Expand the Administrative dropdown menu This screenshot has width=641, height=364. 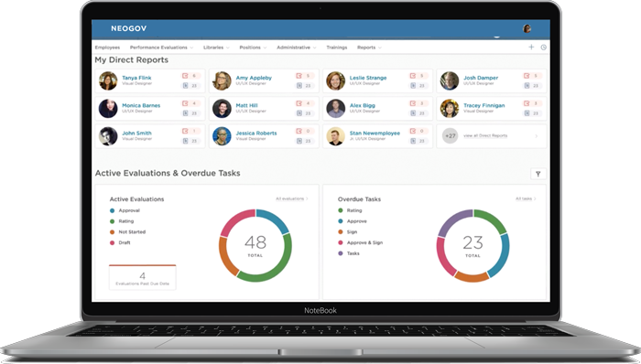pyautogui.click(x=297, y=48)
